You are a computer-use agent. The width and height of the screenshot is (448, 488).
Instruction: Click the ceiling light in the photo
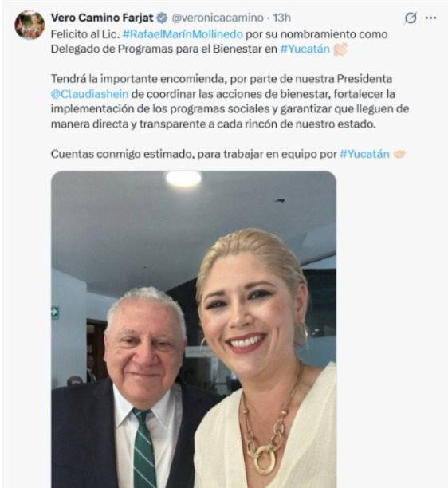[183, 179]
